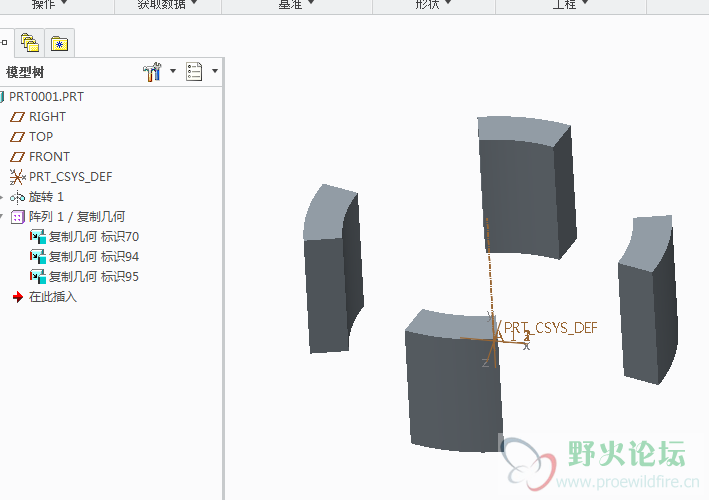Open the dropdown arrow beside settings tool
Viewport: 709px width, 500px height.
[172, 72]
